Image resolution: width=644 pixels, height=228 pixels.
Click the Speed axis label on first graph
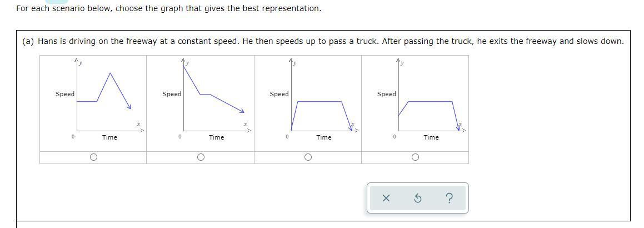point(65,94)
